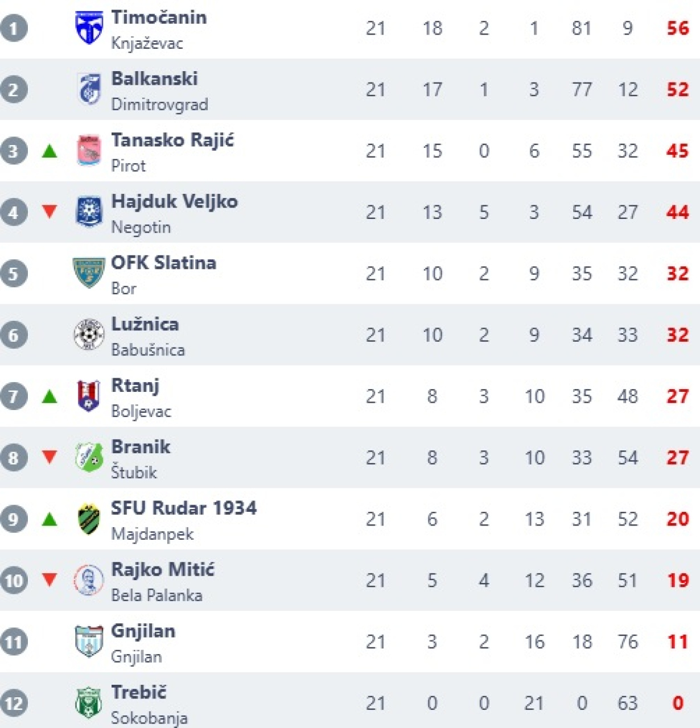
Task: Click the Lužnica round club logo
Action: pos(89,334)
